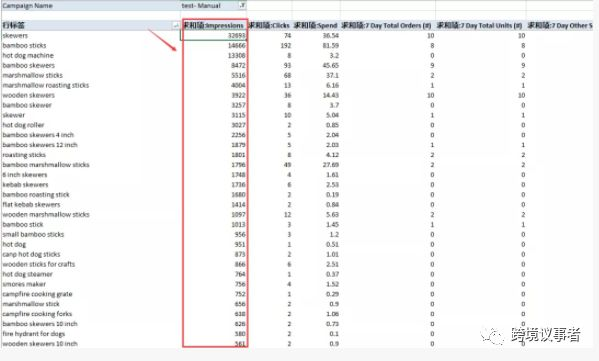Image resolution: width=599 pixels, height=361 pixels.
Task: Click the 'wooden marshmallow sticks' row label
Action: 46,214
